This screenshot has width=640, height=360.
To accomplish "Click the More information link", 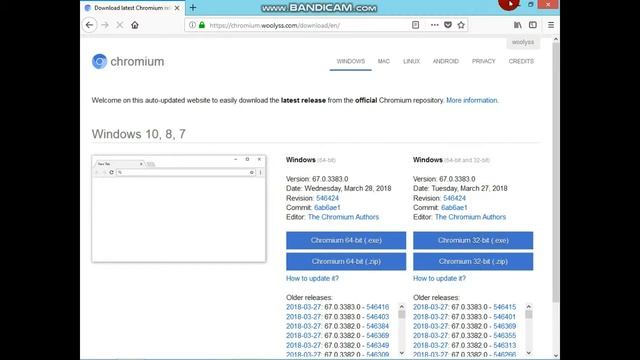I will coord(472,100).
